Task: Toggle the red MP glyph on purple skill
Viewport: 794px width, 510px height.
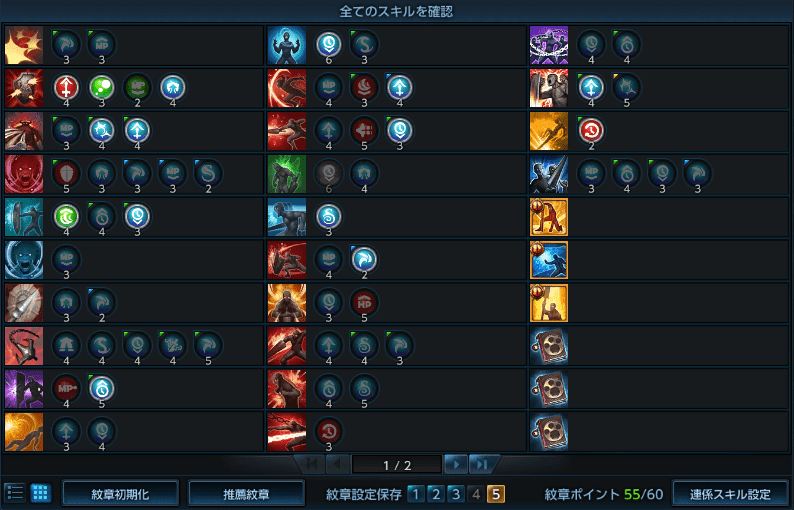Action: click(x=66, y=388)
